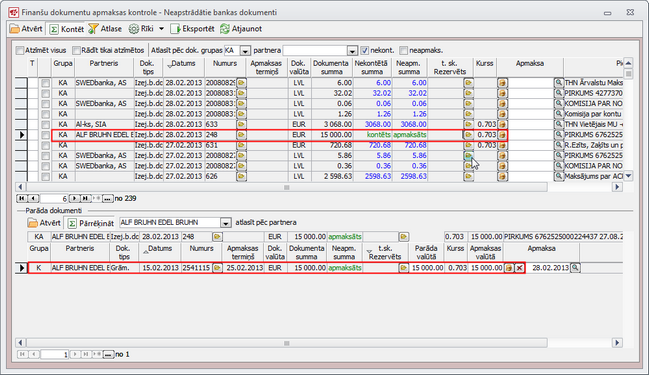Click the Partneris column header in the upper table
The height and width of the screenshot is (375, 649).
point(104,67)
